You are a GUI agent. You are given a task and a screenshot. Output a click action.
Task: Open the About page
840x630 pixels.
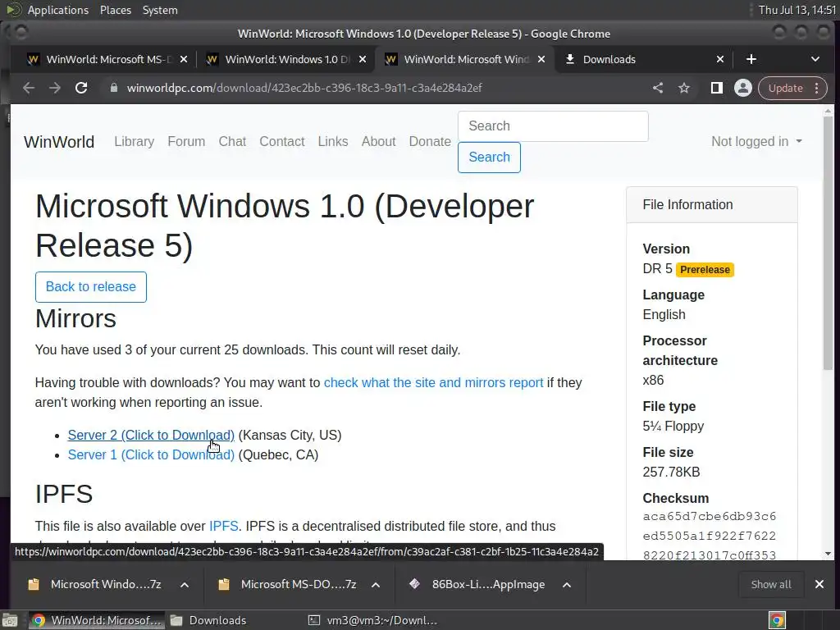click(378, 141)
